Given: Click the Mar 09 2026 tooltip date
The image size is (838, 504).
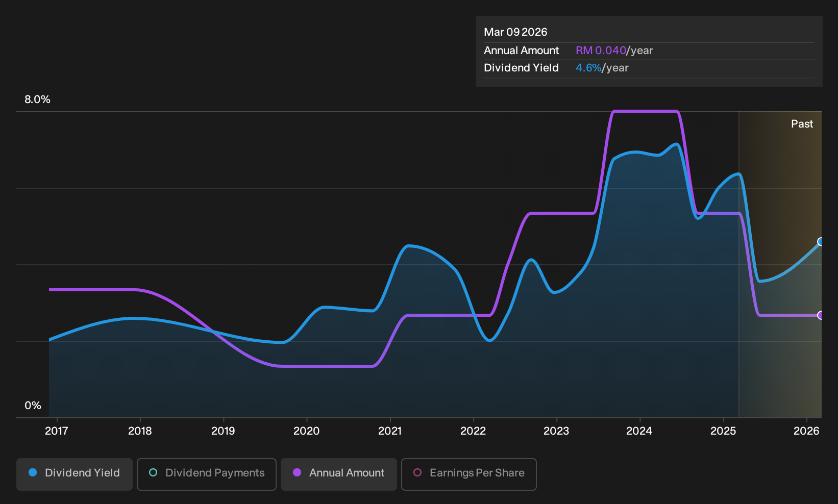Looking at the screenshot, I should coord(515,32).
